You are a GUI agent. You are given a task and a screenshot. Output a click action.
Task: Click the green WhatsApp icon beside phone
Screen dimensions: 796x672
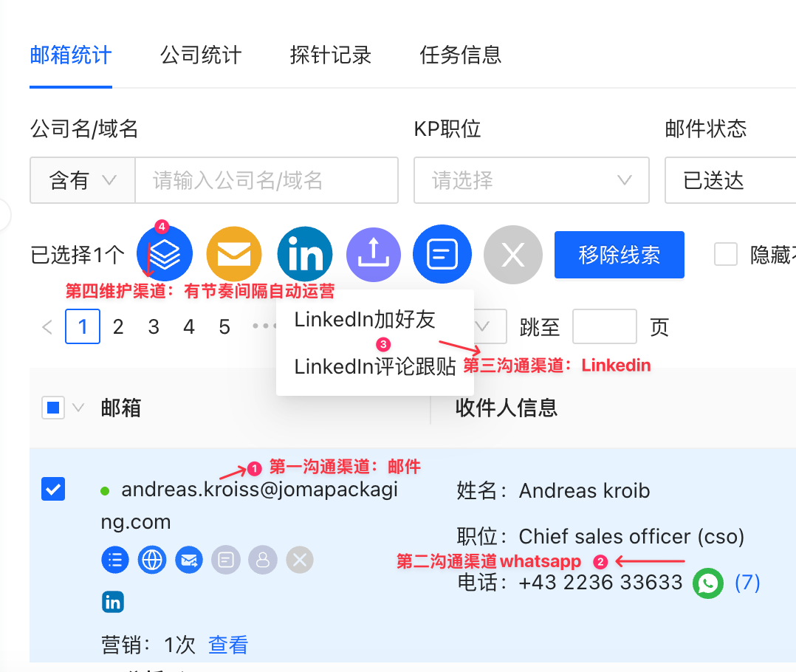(x=708, y=583)
